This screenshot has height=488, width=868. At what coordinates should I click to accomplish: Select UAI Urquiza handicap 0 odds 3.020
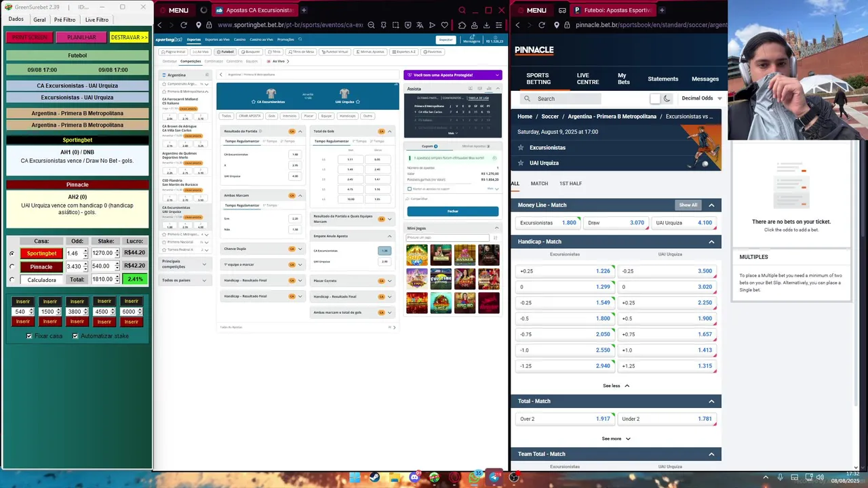tap(667, 287)
